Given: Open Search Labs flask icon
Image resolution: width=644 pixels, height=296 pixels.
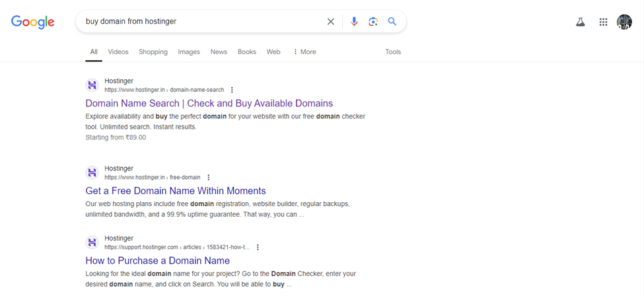Looking at the screenshot, I should pos(580,22).
